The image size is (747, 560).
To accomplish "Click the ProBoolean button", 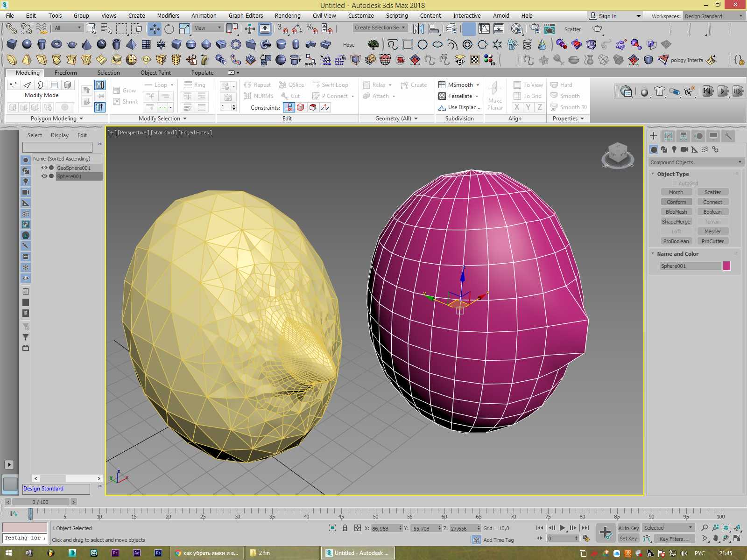I will click(676, 241).
